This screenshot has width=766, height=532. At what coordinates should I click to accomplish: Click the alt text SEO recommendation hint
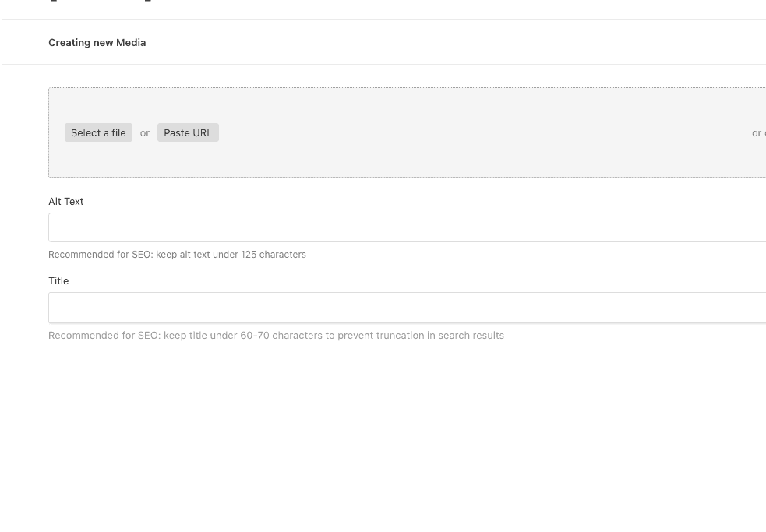tap(177, 255)
